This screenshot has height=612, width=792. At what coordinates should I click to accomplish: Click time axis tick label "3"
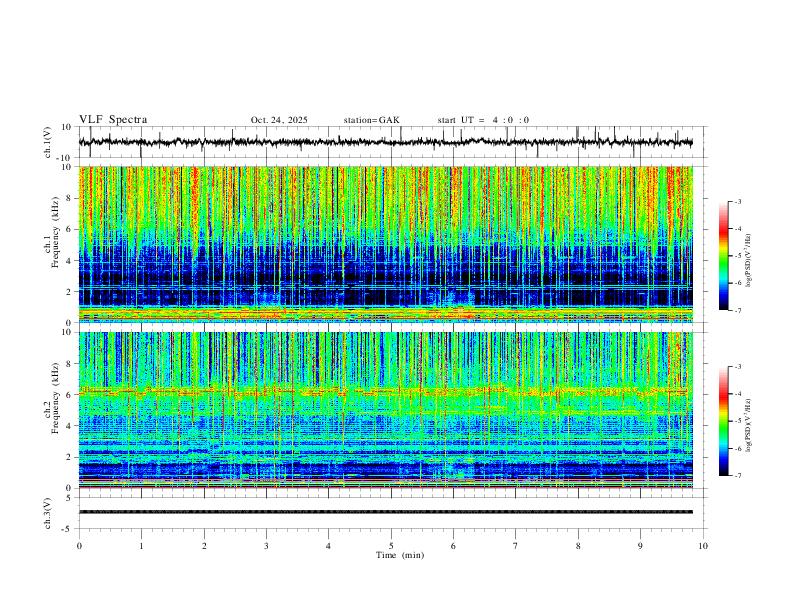tap(266, 546)
